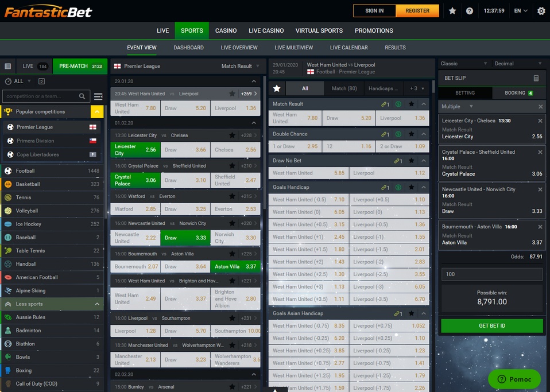Remove Bournemouth - Aston Villa from bet slip
This screenshot has width=550, height=392.
540,227
